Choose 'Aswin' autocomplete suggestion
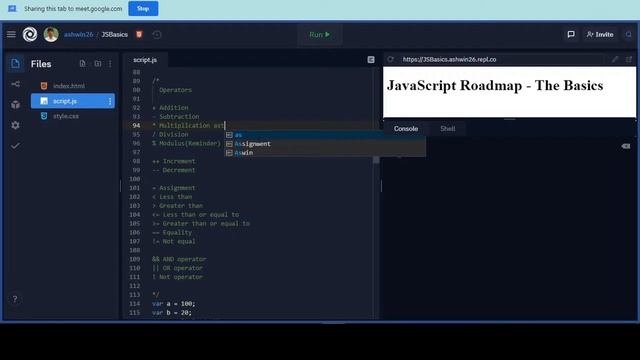The height and width of the screenshot is (360, 640). (x=325, y=153)
